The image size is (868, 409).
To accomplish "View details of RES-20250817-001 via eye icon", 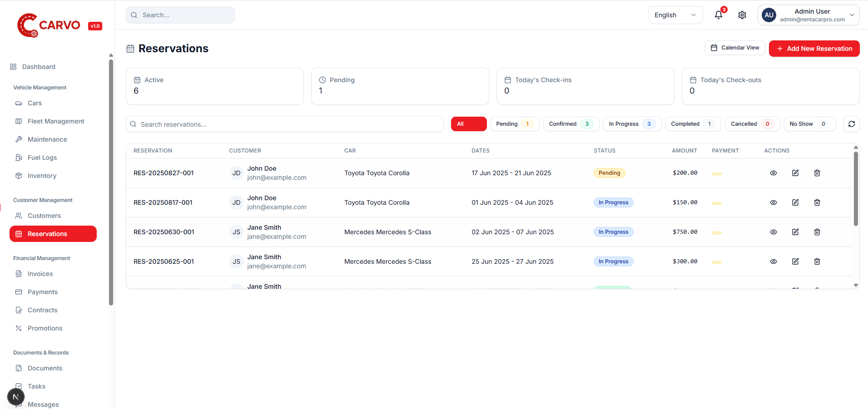I will coord(774,202).
